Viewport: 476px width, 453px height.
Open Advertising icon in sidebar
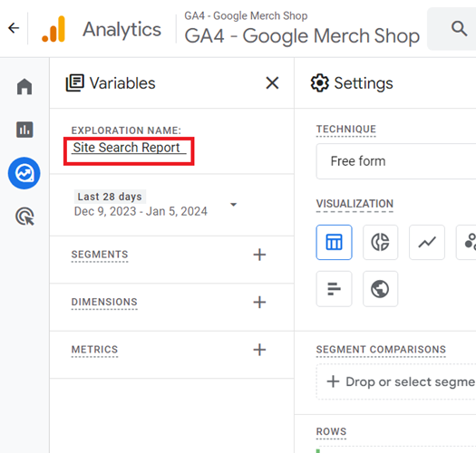[24, 217]
